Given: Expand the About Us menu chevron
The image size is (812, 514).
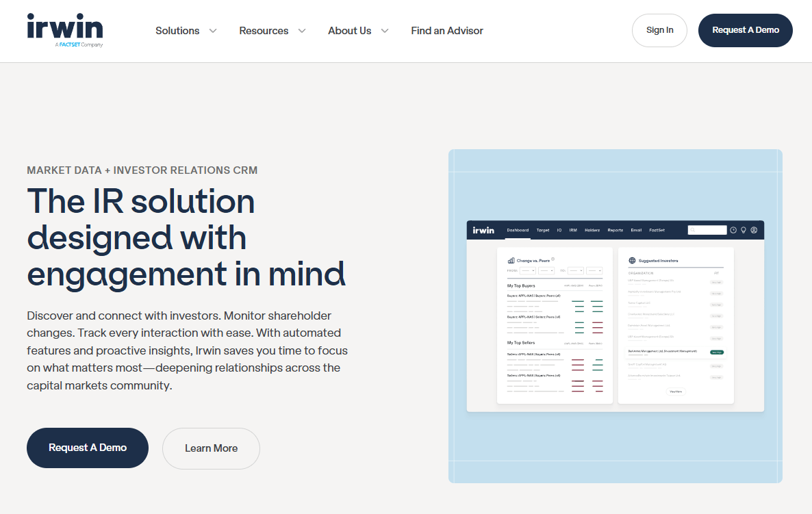Looking at the screenshot, I should 385,31.
